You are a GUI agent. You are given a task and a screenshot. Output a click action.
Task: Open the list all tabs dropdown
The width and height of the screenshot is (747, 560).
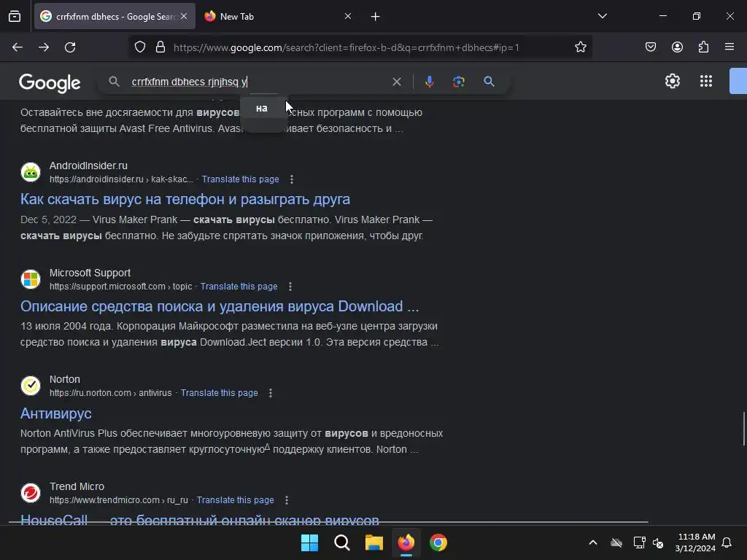602,16
